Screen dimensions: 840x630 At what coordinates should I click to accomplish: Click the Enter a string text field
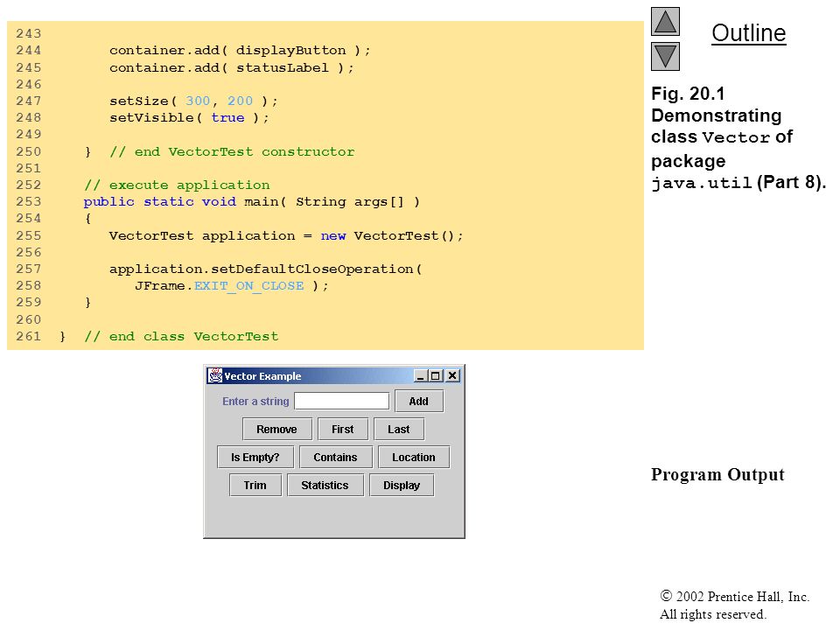click(342, 401)
